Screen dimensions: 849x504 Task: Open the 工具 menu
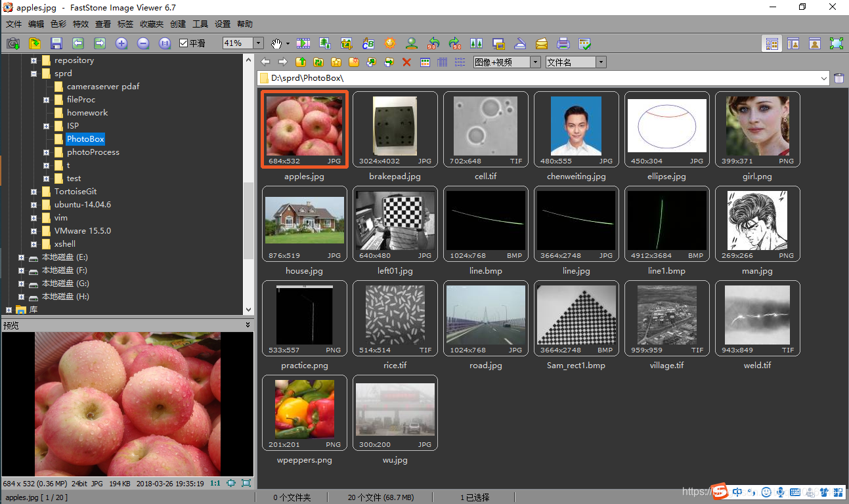200,24
